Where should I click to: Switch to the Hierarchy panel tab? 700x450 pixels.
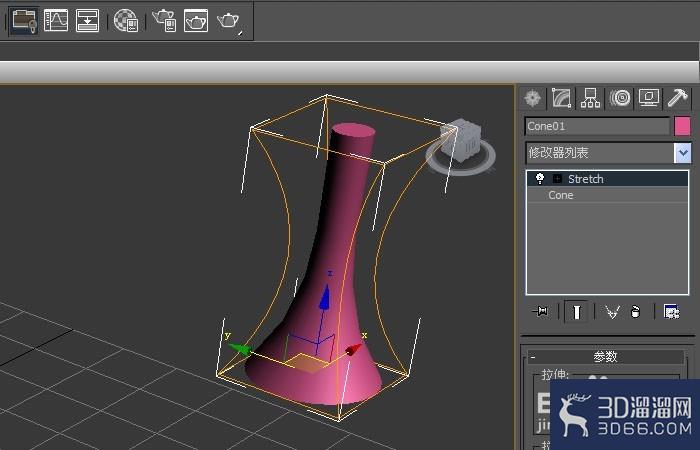(x=591, y=98)
